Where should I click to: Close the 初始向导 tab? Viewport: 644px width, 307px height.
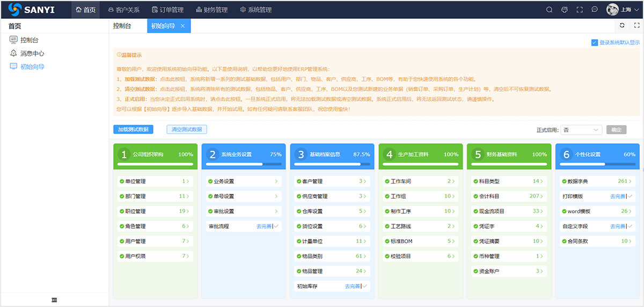pyautogui.click(x=182, y=26)
